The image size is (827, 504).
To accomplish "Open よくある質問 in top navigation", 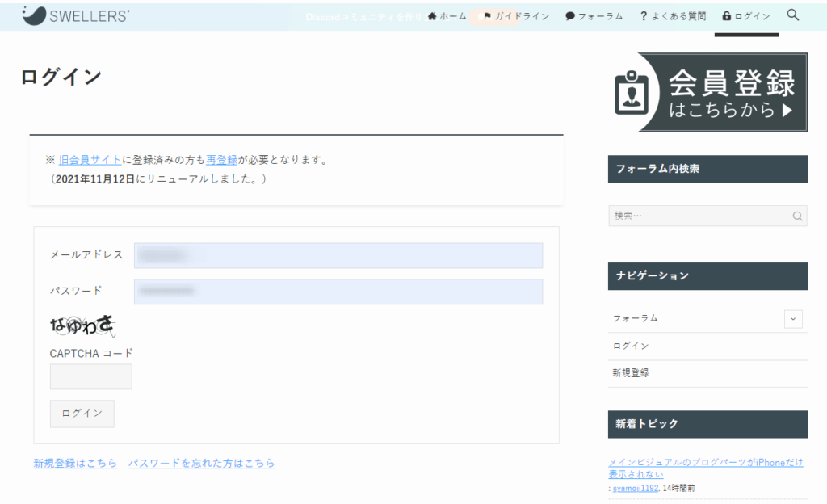I will pyautogui.click(x=672, y=16).
